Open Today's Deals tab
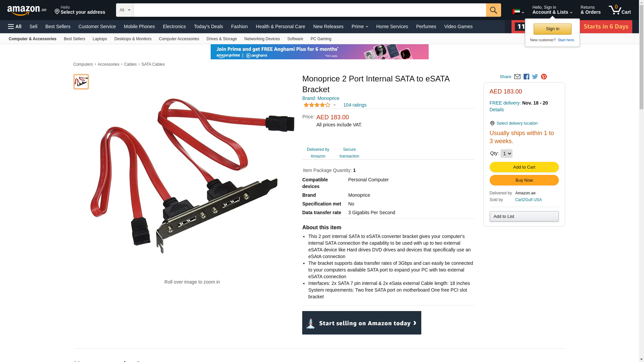The image size is (644, 362). point(208,26)
